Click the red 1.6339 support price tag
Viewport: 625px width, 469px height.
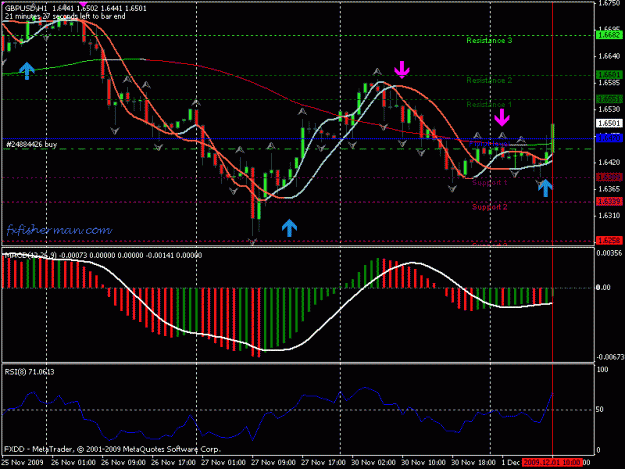click(x=609, y=202)
